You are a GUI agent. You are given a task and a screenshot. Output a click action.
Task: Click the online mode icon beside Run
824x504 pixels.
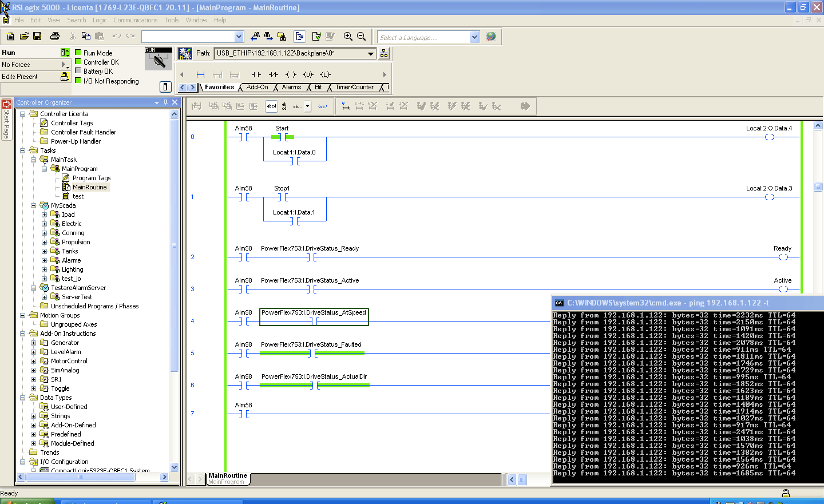(65, 52)
